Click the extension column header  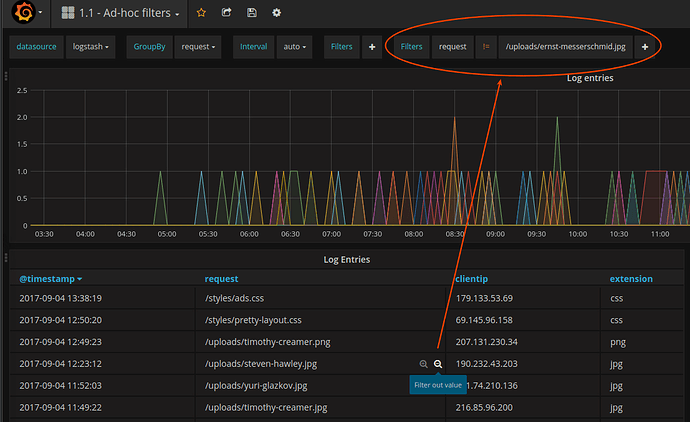tap(631, 279)
